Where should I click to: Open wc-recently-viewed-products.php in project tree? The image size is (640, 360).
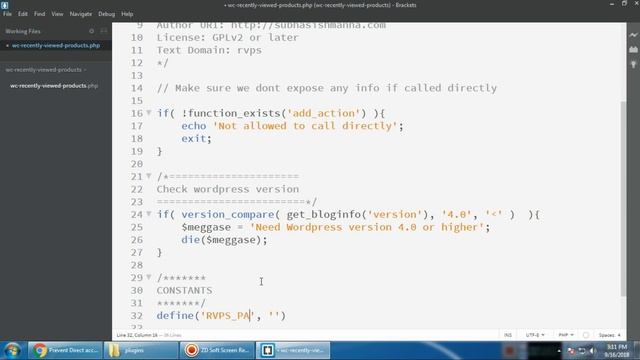[x=54, y=86]
